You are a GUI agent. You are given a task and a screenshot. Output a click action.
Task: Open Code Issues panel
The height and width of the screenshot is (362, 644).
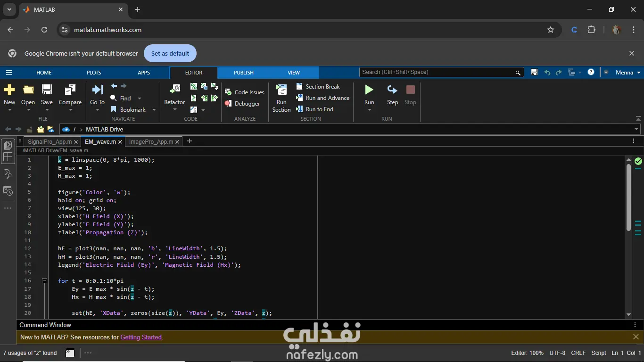click(x=245, y=92)
